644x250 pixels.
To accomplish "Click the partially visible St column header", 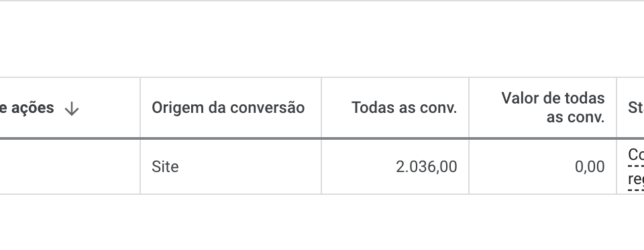I will pyautogui.click(x=636, y=108).
